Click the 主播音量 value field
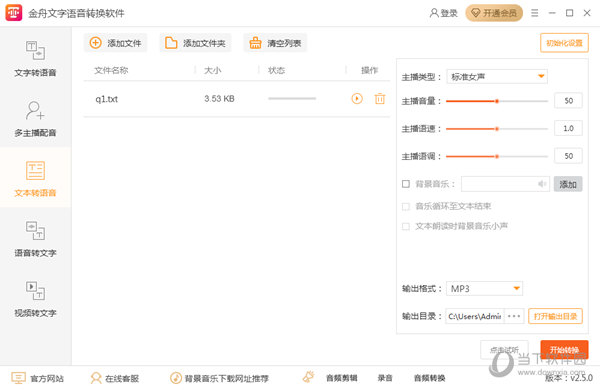Image resolution: width=600 pixels, height=390 pixels. [568, 101]
